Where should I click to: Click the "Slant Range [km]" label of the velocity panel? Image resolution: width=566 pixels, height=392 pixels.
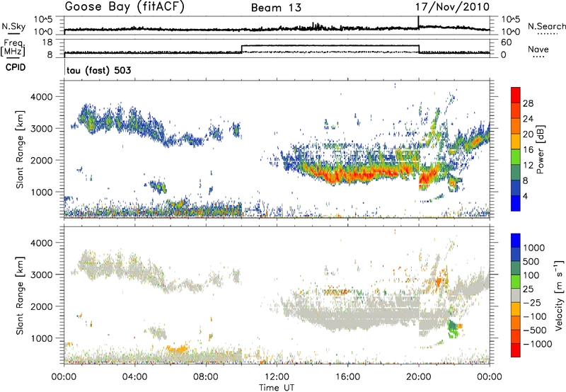(x=20, y=296)
